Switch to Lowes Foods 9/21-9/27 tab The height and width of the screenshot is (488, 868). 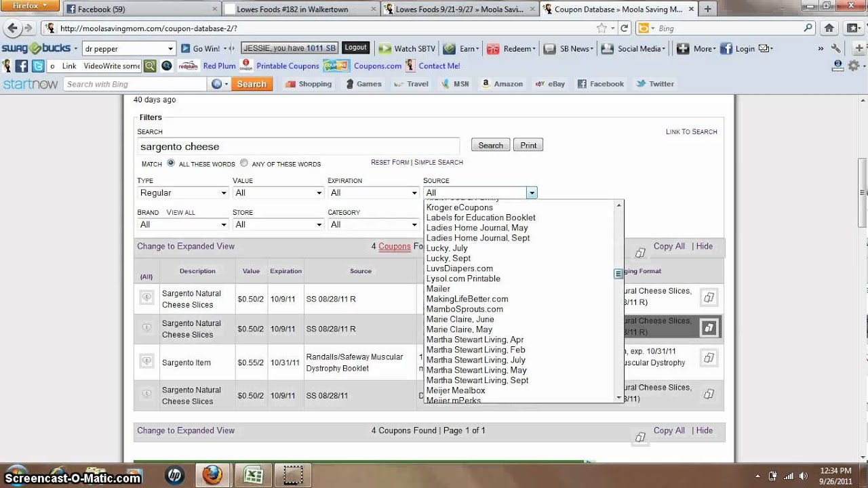click(x=458, y=9)
